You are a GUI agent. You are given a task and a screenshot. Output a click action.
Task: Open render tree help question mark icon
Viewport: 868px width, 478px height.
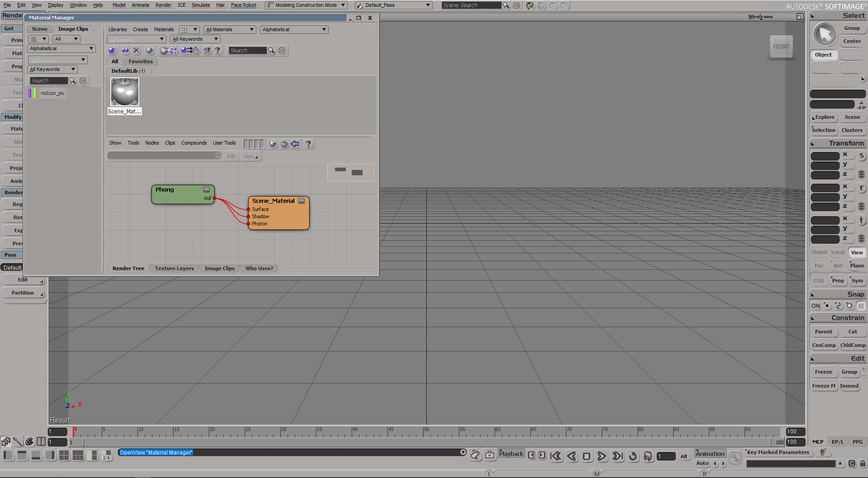tap(308, 144)
